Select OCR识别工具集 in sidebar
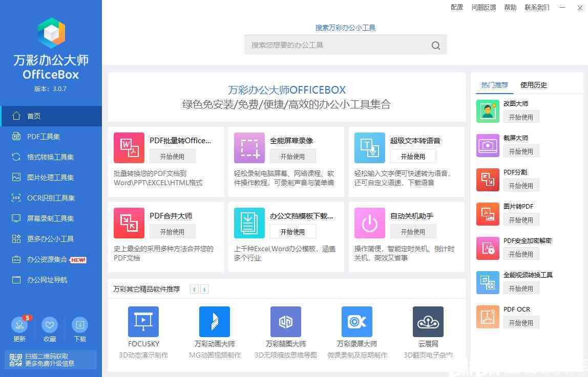Screen dimensions: 588x377 tap(51, 198)
